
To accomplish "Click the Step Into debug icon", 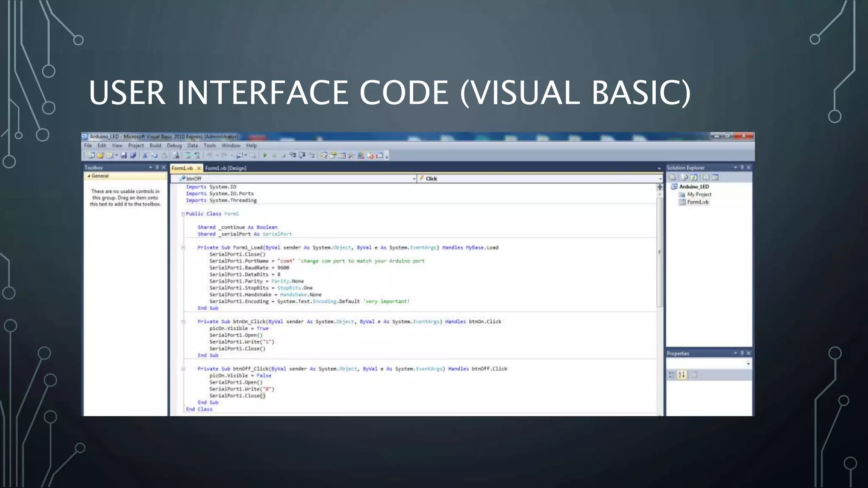I will [293, 155].
